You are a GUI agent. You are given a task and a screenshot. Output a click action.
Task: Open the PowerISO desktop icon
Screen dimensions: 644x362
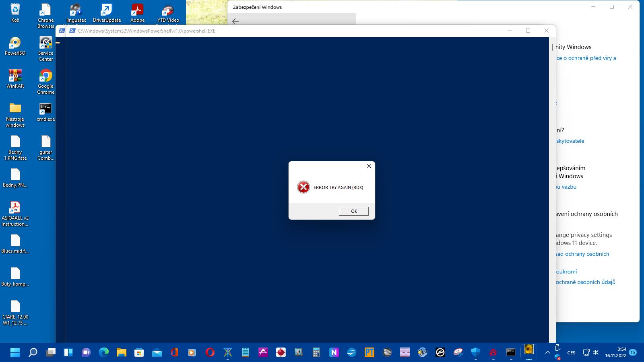coord(15,45)
